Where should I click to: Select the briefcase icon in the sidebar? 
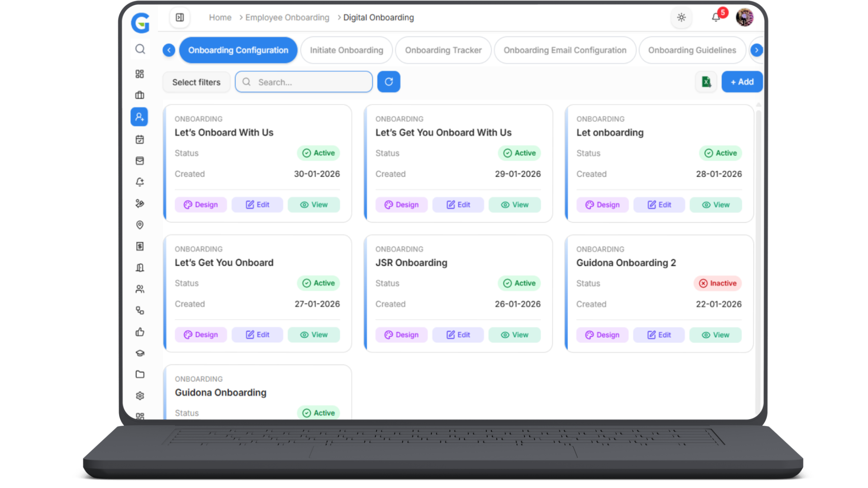pyautogui.click(x=139, y=95)
